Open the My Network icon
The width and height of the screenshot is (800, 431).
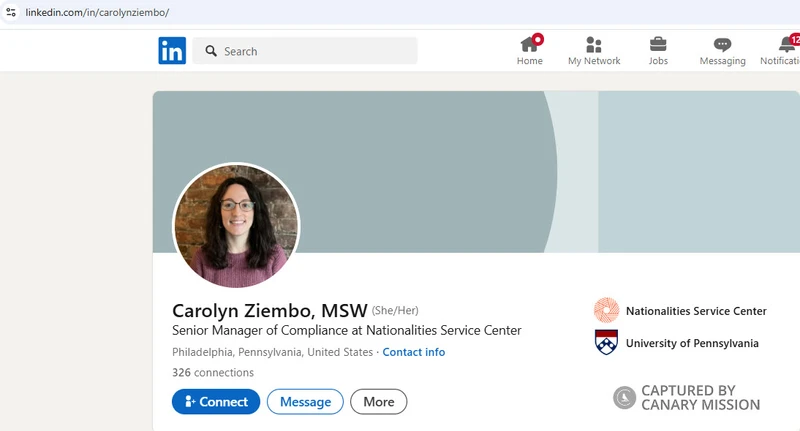click(x=594, y=44)
